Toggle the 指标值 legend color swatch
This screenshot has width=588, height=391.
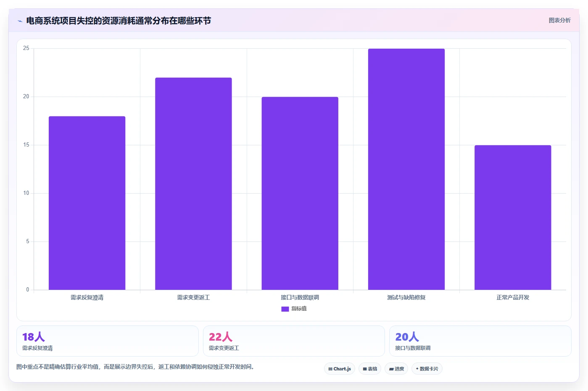(285, 309)
